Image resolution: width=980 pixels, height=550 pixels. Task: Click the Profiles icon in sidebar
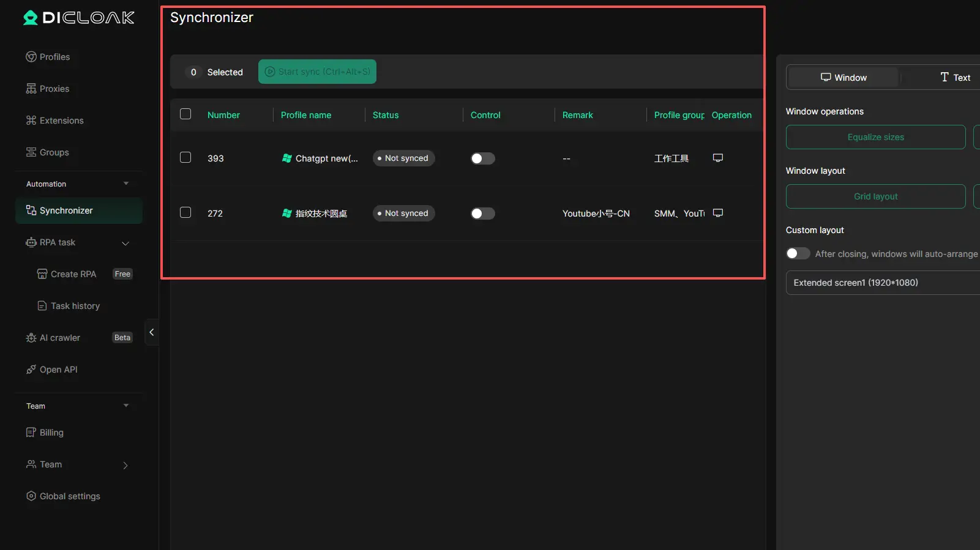pyautogui.click(x=31, y=57)
